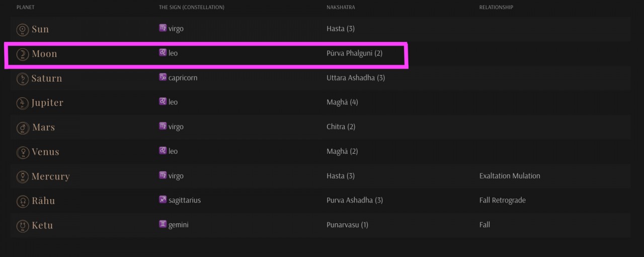Click the Ketu node glyph icon
The image size is (644, 257).
[x=23, y=226]
